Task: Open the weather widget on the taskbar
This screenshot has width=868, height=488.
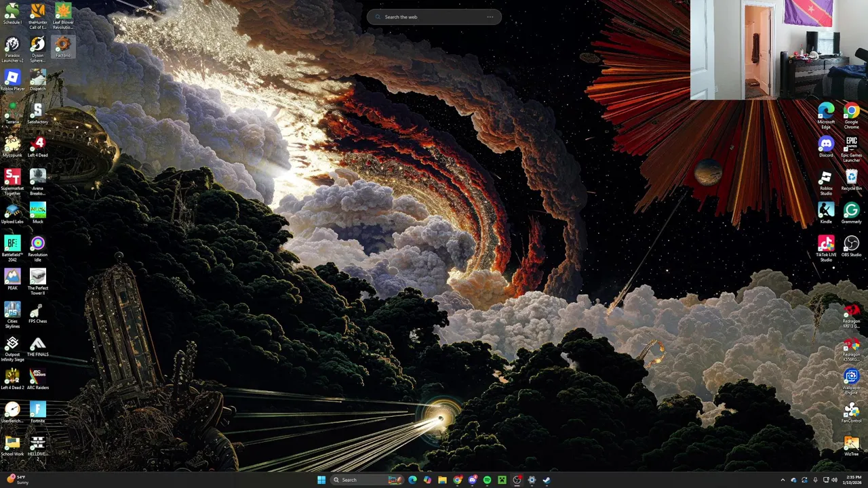Action: (x=16, y=480)
